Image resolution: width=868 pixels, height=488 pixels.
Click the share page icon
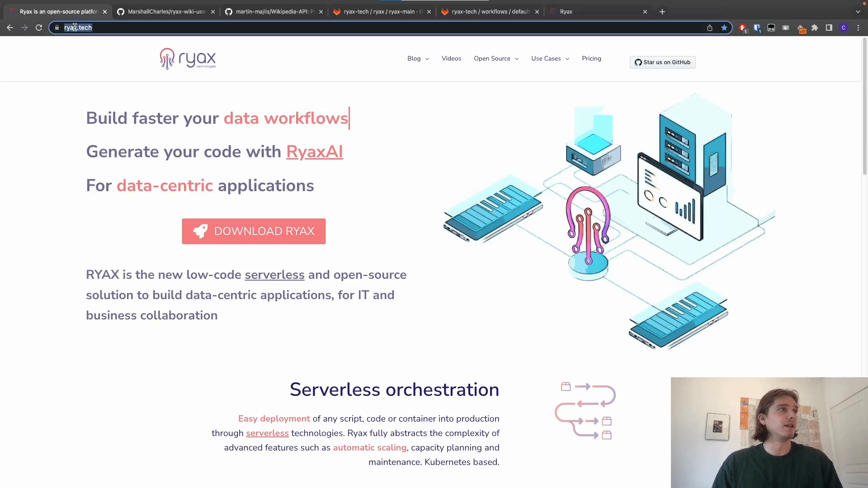710,28
